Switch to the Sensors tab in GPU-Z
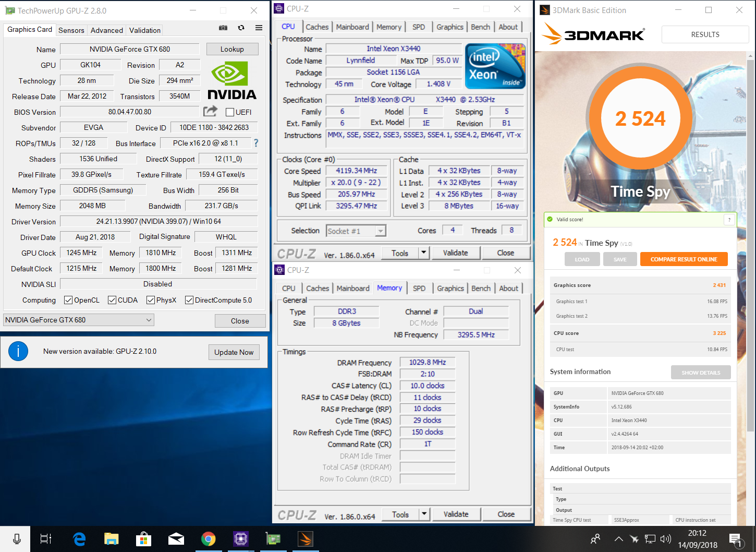756x552 pixels. [x=71, y=30]
